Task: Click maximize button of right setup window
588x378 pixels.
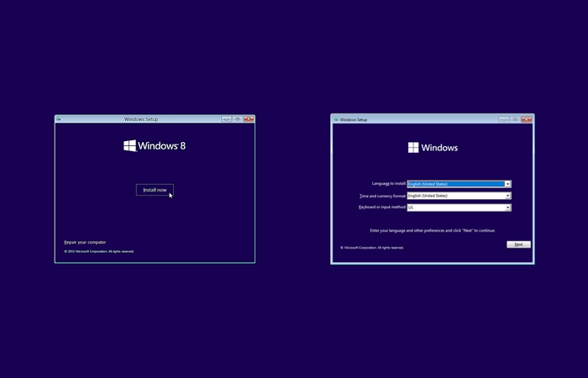Action: [x=515, y=119]
